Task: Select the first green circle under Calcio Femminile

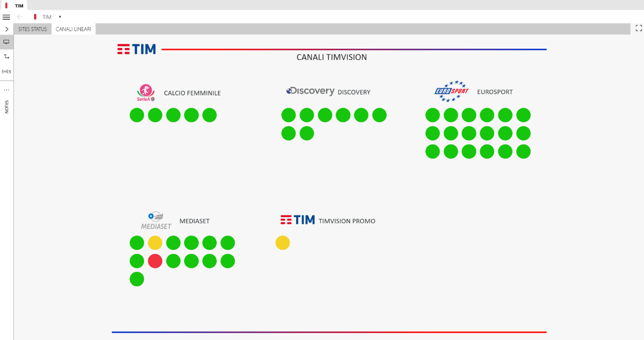Action: [137, 115]
